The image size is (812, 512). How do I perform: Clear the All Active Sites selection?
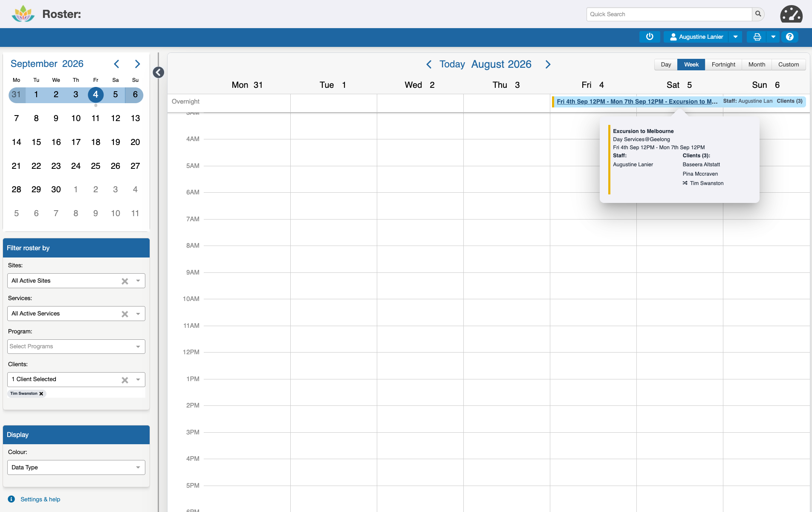[125, 281]
